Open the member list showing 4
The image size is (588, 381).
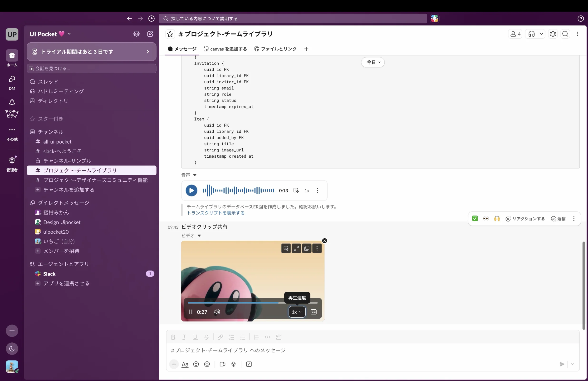tap(515, 34)
